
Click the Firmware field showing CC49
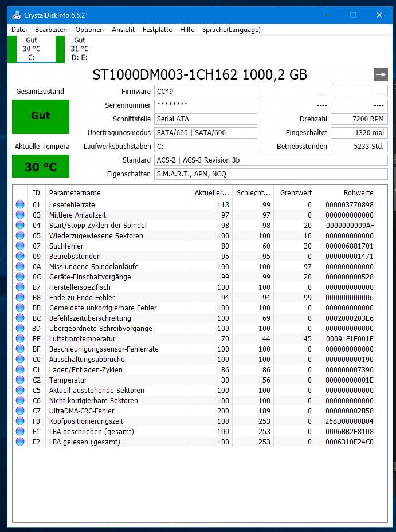point(206,92)
